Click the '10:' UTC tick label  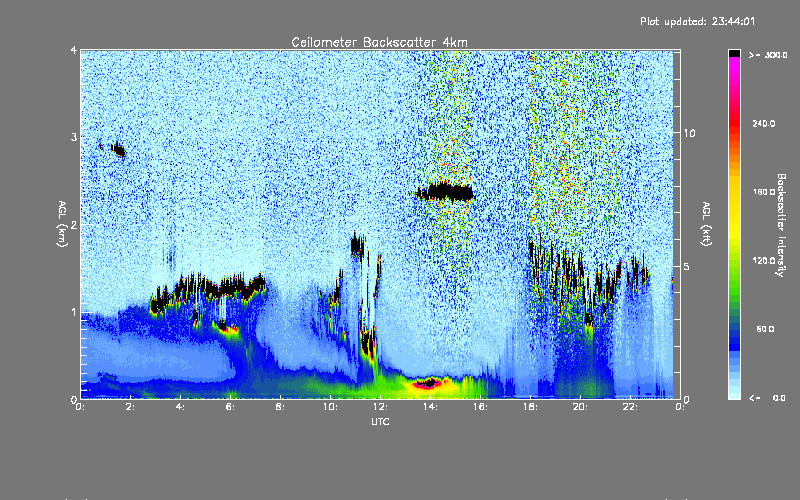(x=330, y=407)
